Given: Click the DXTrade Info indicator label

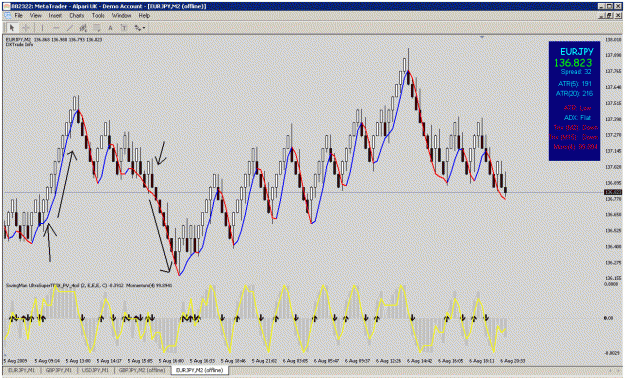Looking at the screenshot, I should (x=19, y=45).
